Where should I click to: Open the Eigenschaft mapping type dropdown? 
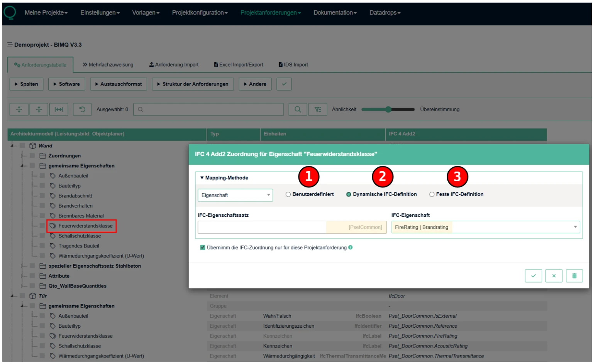click(x=235, y=195)
